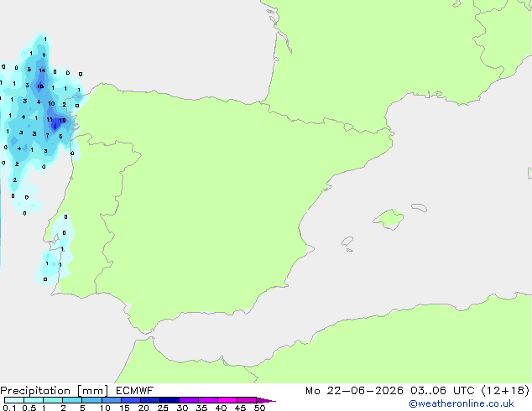
Task: Click the 1–2 mm legend color swatch
Action: pyautogui.click(x=53, y=400)
